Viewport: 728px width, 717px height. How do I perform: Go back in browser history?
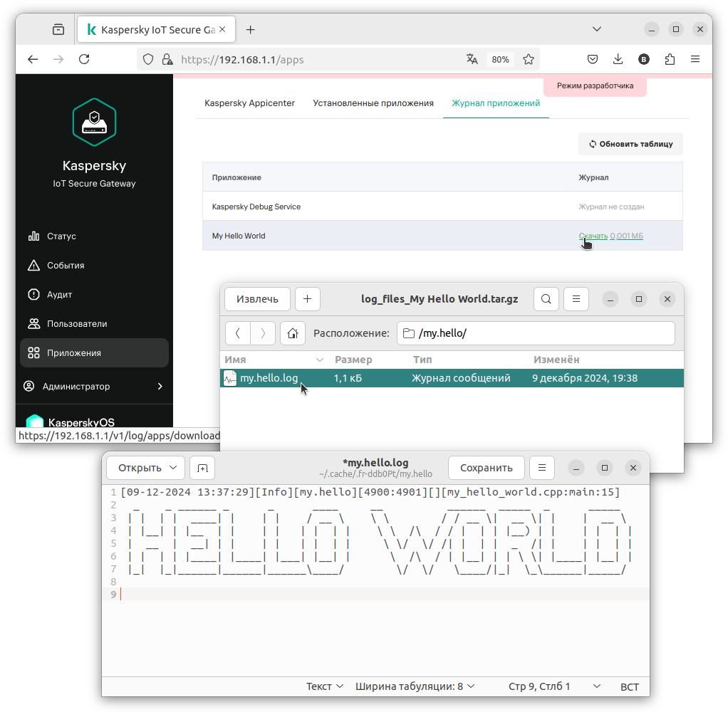[33, 59]
